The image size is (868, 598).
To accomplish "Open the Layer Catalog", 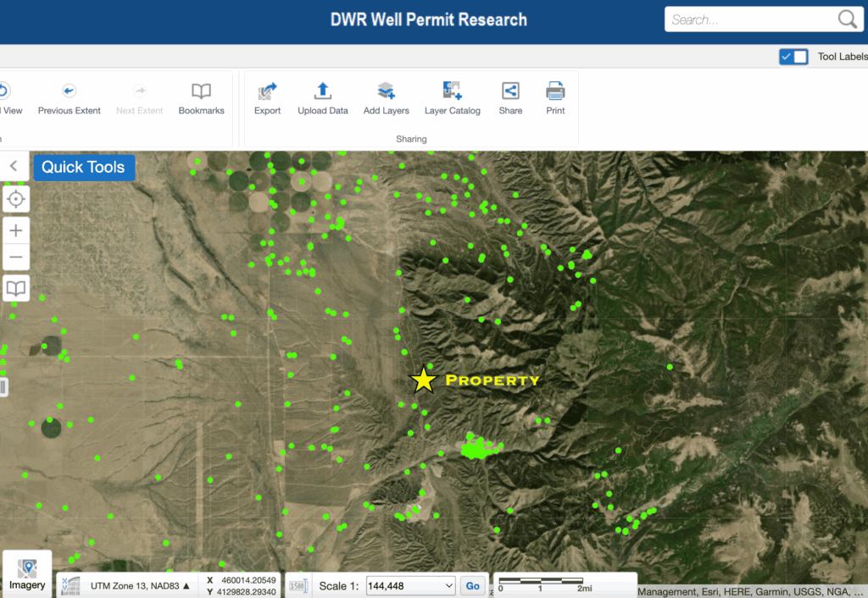I will tap(452, 91).
